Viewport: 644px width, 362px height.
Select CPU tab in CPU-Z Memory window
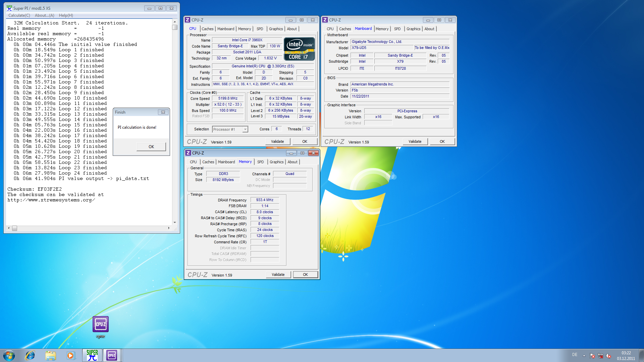pyautogui.click(x=193, y=162)
